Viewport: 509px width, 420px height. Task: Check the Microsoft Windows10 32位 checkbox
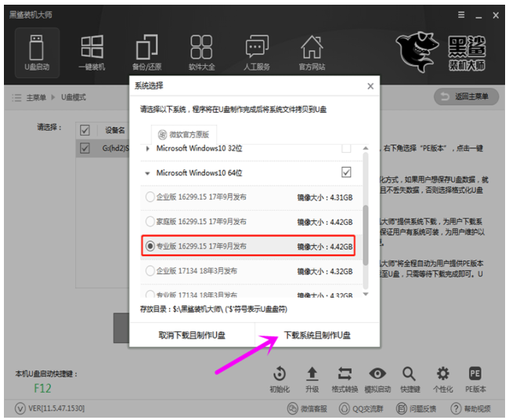pos(346,148)
